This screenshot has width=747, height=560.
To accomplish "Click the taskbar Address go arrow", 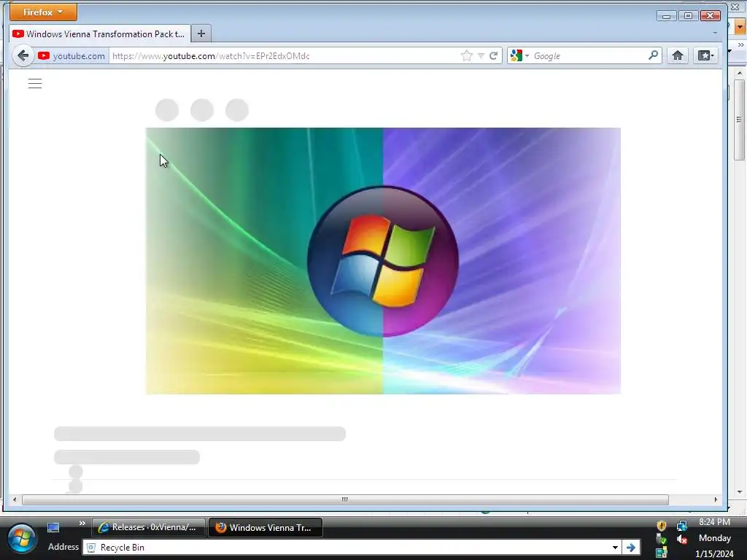I will pyautogui.click(x=631, y=548).
